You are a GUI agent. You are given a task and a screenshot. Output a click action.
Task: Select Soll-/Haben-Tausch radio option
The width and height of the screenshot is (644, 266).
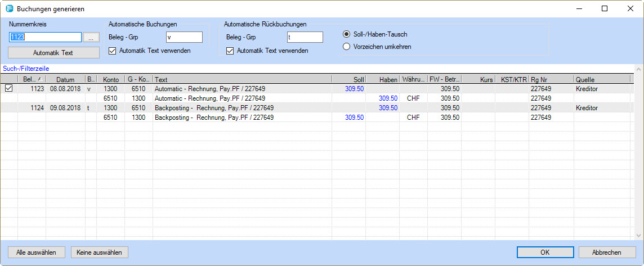347,34
